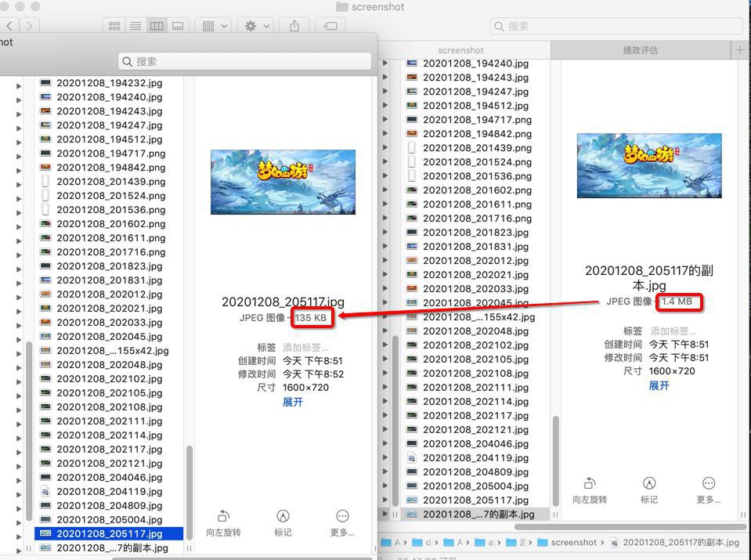751x560 pixels.
Task: Click file icon of 20201208_202033.jpg in the front window
Action: (x=45, y=323)
